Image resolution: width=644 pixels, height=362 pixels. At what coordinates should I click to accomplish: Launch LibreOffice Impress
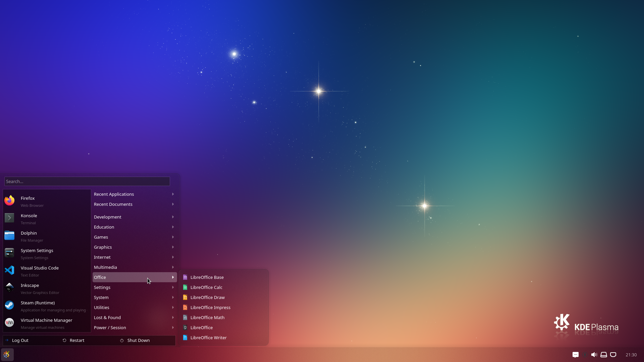[x=223, y=307]
